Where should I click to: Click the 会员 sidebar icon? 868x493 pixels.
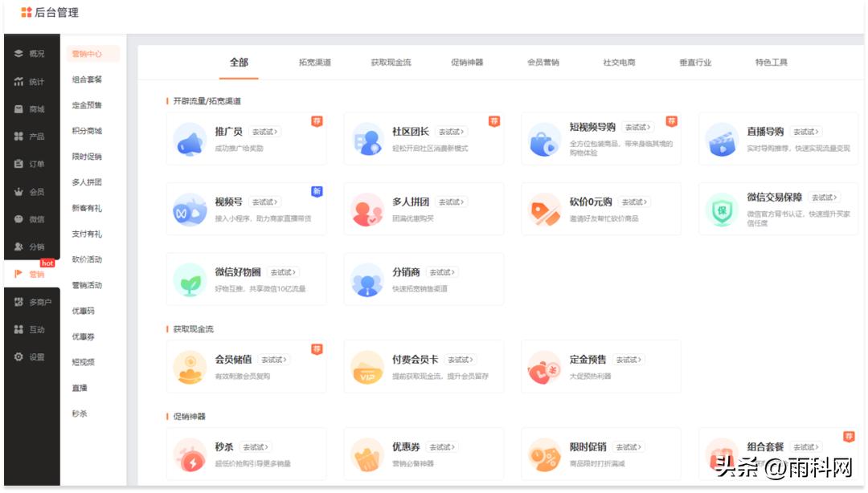(x=19, y=193)
